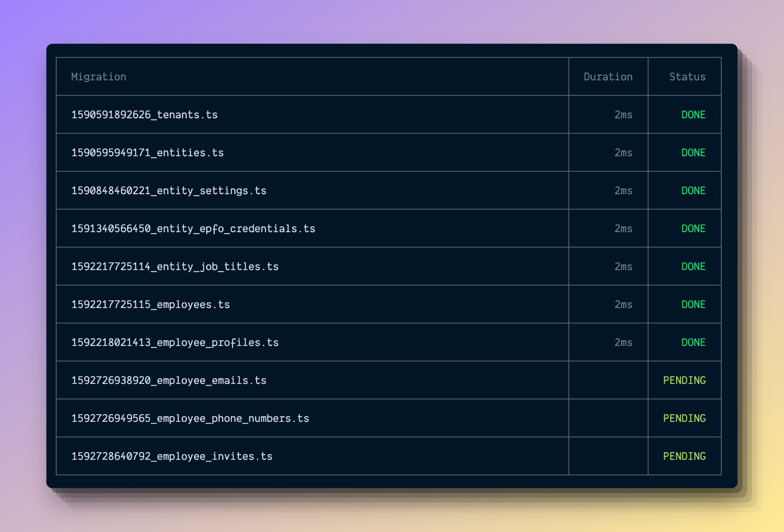This screenshot has height=532, width=784.
Task: Click the entity_settings.ts migration filename
Action: click(169, 191)
